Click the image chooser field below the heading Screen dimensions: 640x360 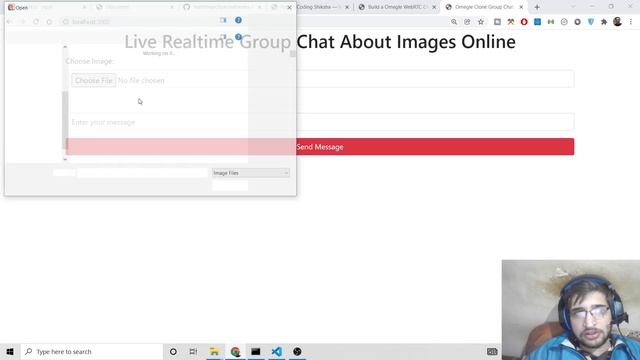pos(320,80)
